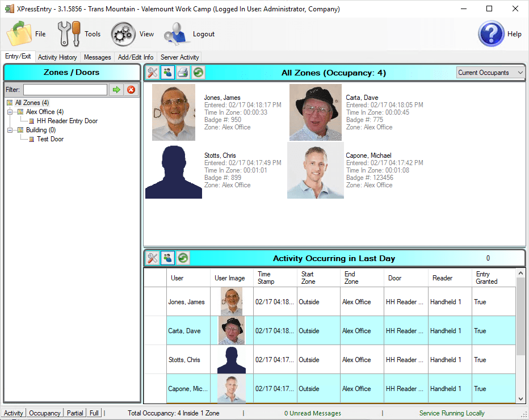Image resolution: width=529 pixels, height=420 pixels.
Task: Sort by Reader column header
Action: [450, 278]
